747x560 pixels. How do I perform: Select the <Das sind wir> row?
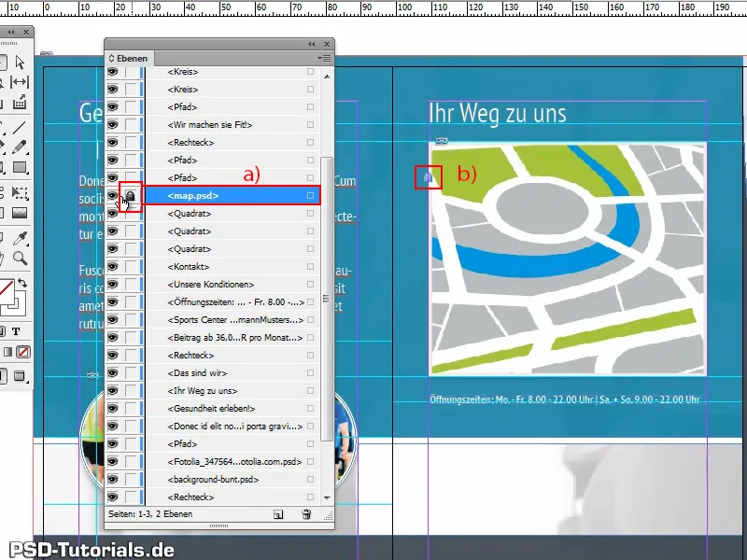pyautogui.click(x=232, y=372)
